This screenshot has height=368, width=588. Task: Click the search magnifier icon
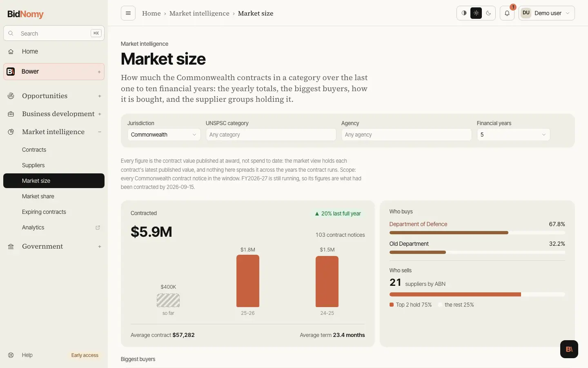11,34
